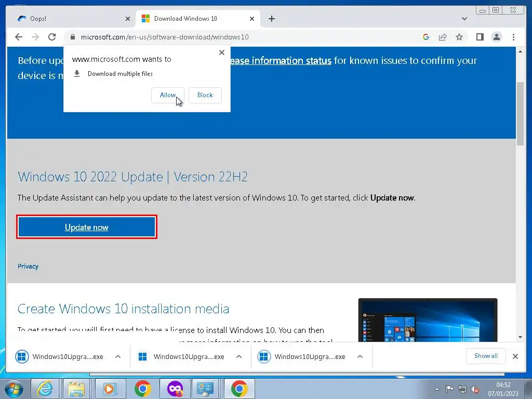
Task: Open the Chrome profile avatar
Action: point(497,37)
